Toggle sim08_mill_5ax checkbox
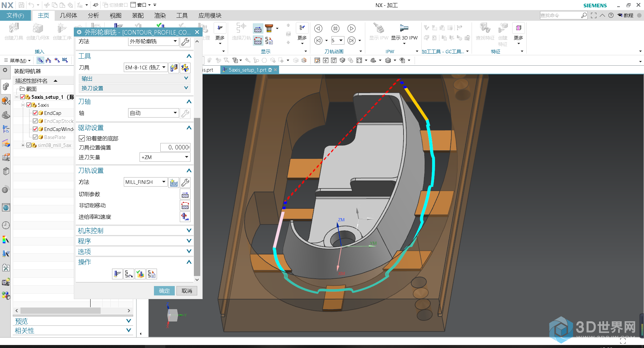Viewport: 644px width, 348px height. [x=29, y=145]
